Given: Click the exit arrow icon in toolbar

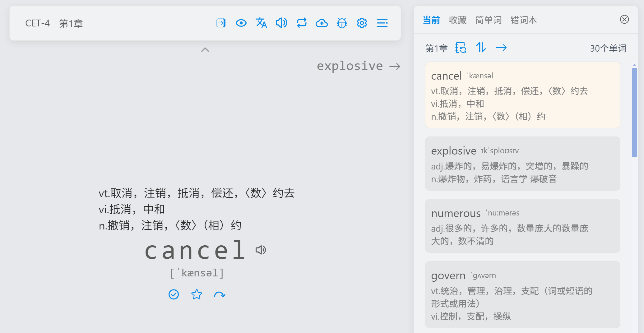Looking at the screenshot, I should point(221,23).
